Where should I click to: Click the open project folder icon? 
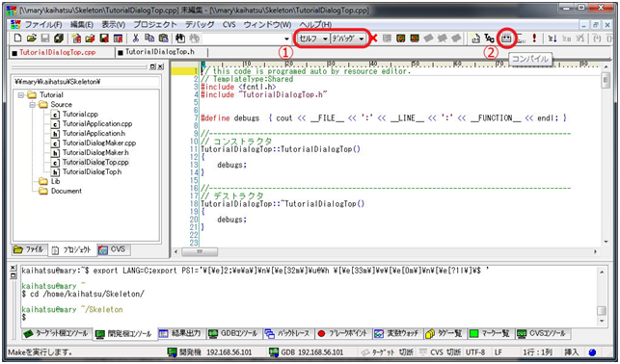click(x=90, y=39)
